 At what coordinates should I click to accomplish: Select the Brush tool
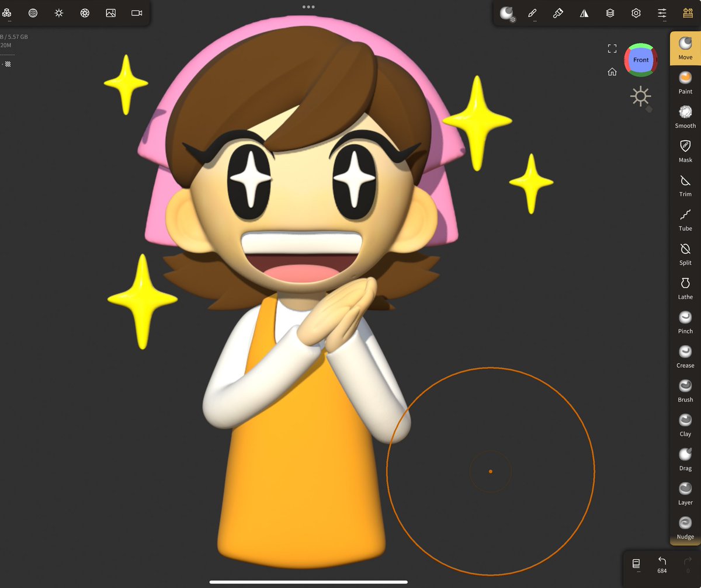685,391
